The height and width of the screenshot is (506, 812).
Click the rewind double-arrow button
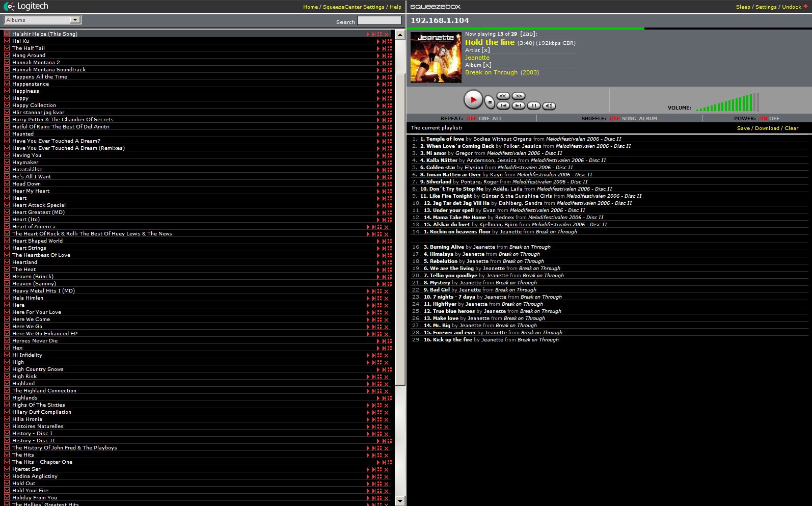click(x=503, y=96)
